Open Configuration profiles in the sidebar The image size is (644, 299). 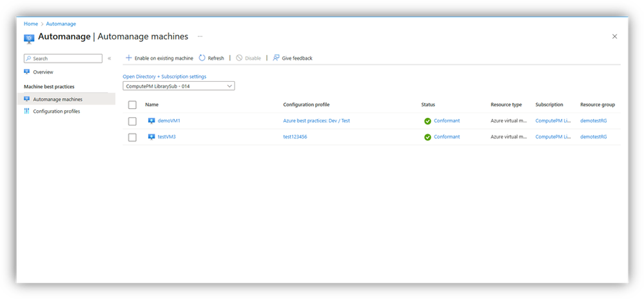[x=56, y=111]
